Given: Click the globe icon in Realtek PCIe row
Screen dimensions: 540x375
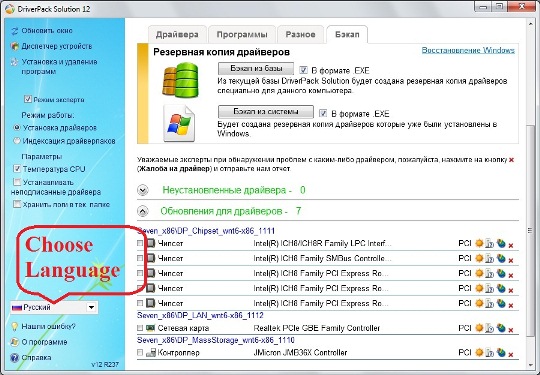Looking at the screenshot, I should (501, 328).
